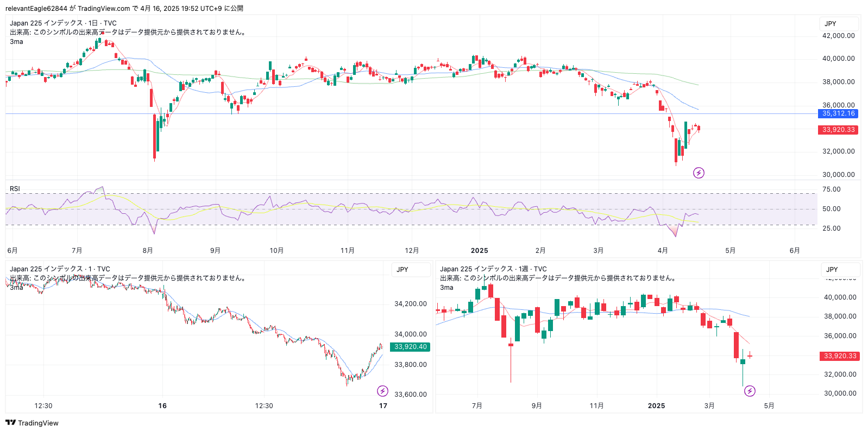Click the TradingView logo at bottom left
Viewport: 868px width, 432px height.
click(32, 423)
